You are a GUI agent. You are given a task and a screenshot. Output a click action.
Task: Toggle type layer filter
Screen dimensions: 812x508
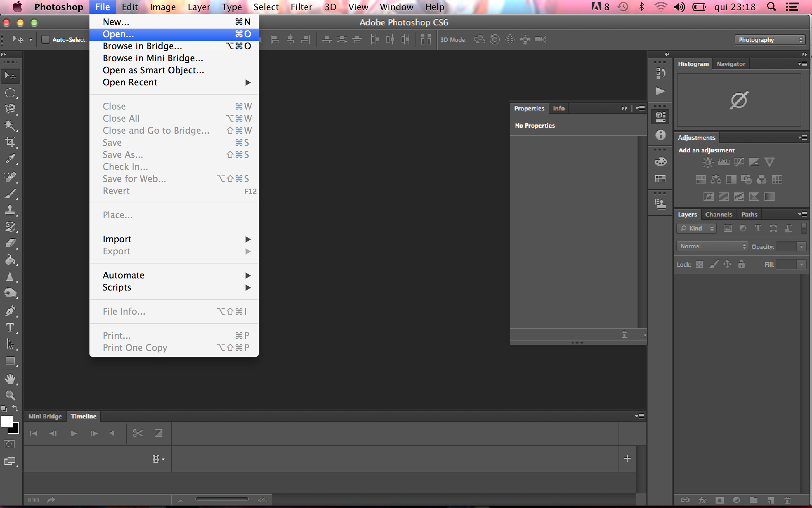758,229
